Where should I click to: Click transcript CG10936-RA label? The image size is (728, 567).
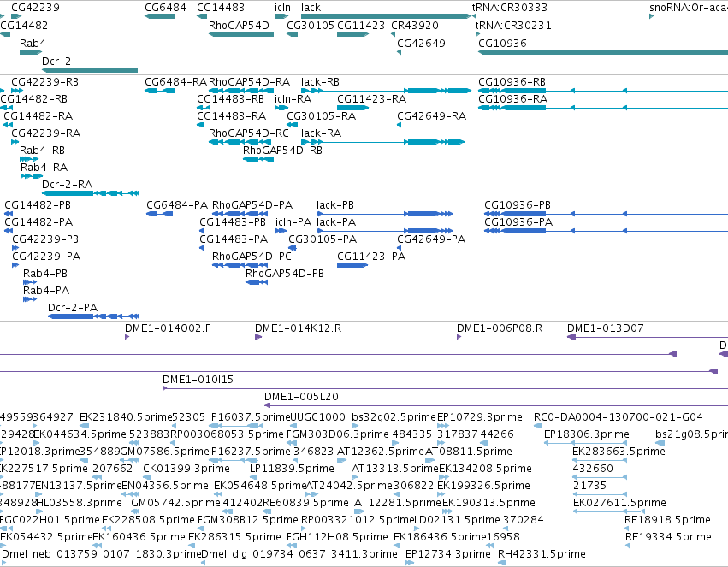click(512, 99)
